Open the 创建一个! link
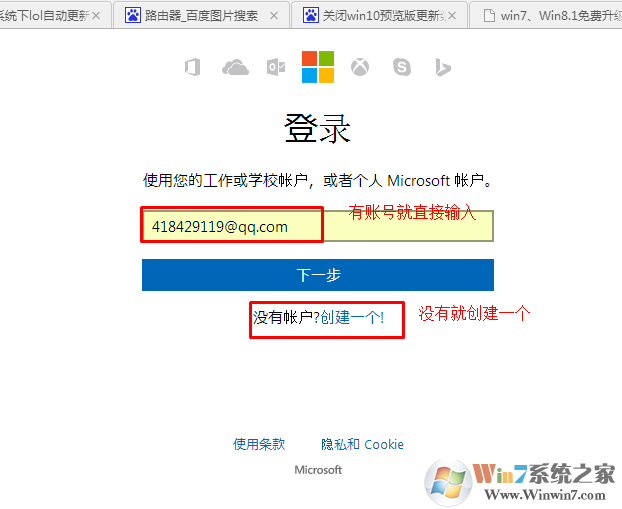 coord(352,317)
